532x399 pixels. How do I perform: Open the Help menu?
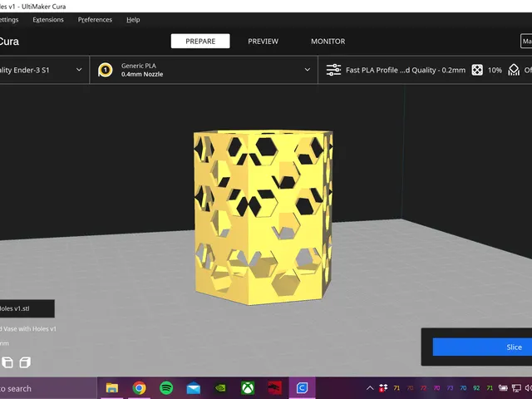133,20
